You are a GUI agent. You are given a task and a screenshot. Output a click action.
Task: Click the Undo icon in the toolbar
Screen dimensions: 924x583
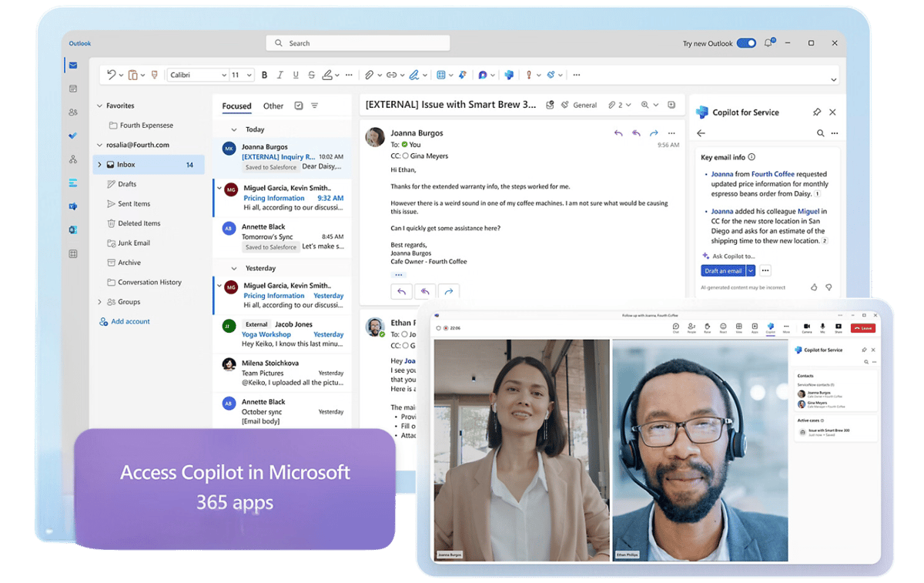[x=112, y=75]
